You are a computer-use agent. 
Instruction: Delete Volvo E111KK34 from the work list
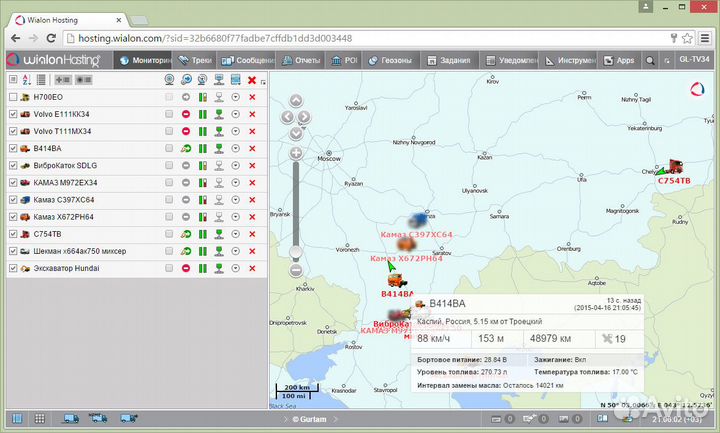(x=252, y=114)
